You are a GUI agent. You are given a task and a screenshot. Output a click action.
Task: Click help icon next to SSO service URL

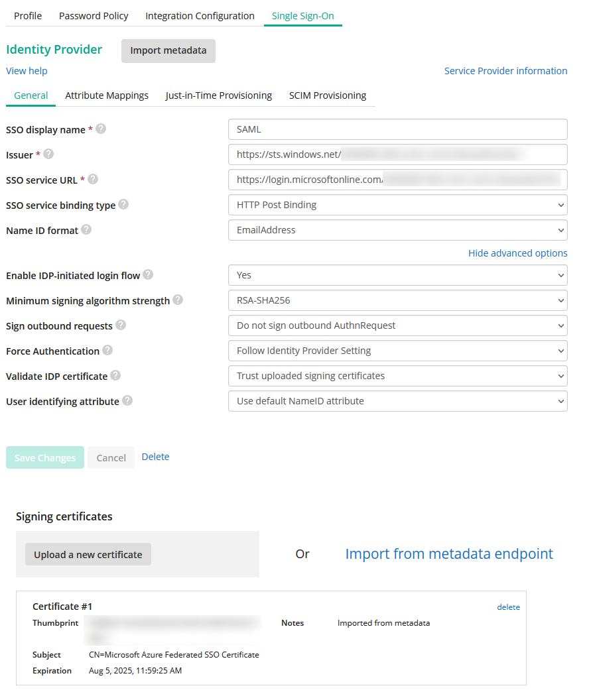[93, 180]
